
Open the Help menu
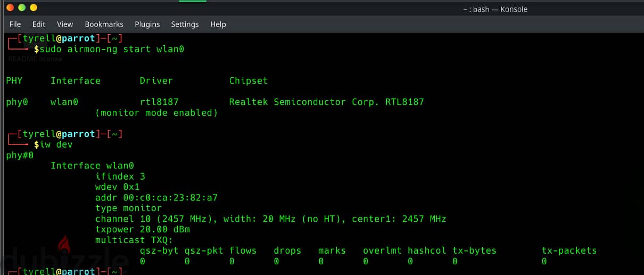218,24
